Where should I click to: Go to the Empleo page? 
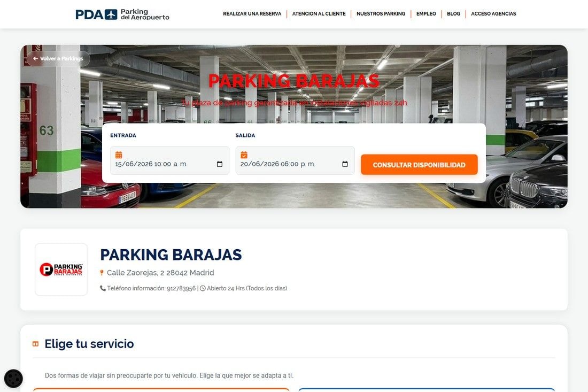tap(426, 13)
